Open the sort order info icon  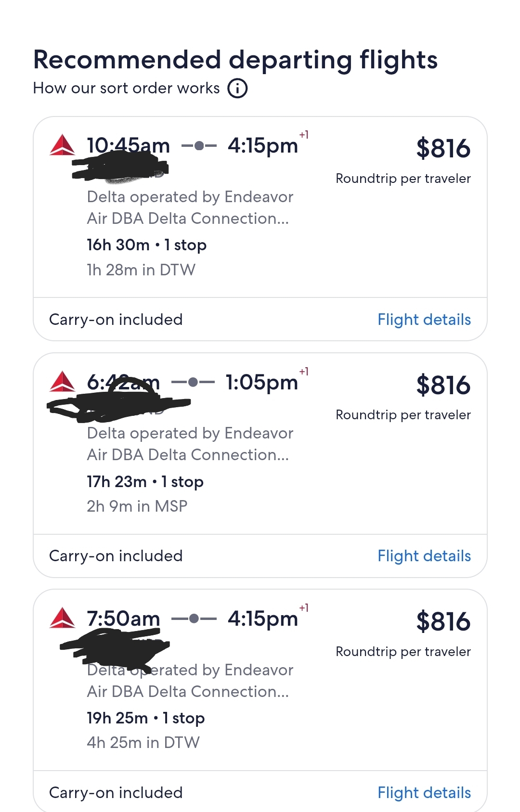click(x=237, y=89)
